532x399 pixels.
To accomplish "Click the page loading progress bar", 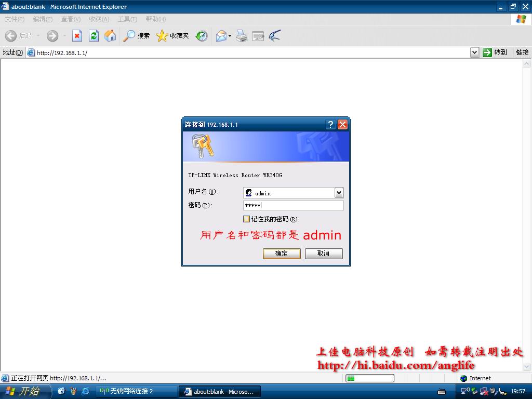I will click(370, 378).
